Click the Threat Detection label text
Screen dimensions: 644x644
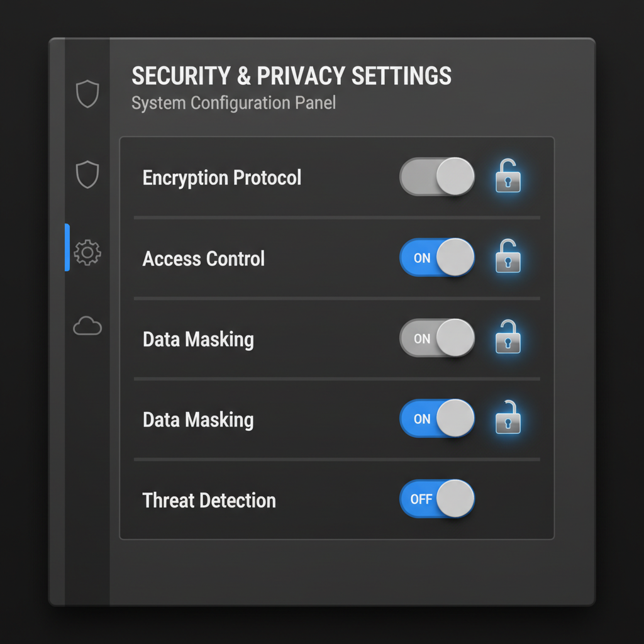tap(209, 501)
